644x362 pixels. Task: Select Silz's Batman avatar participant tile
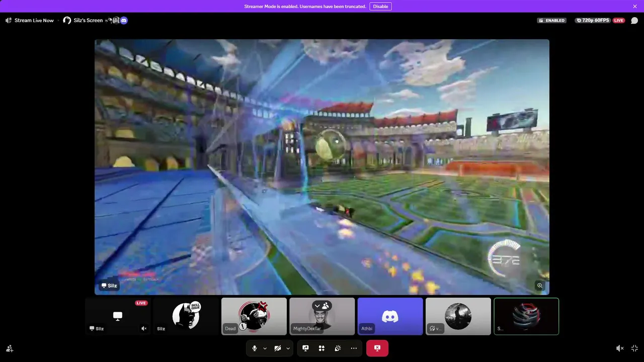(186, 316)
